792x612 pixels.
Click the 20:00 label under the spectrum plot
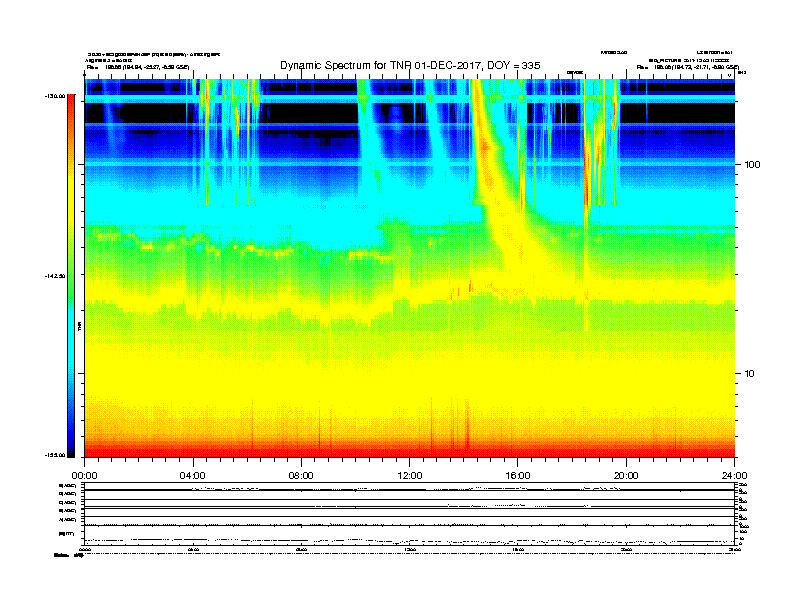(626, 476)
